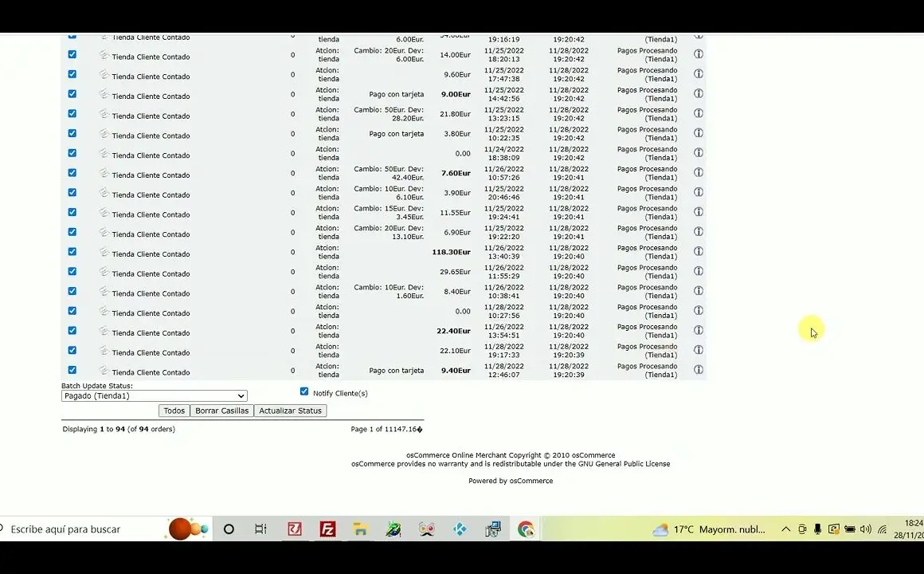This screenshot has height=574, width=924.
Task: Click info icon for the 118.30Eur order
Action: coord(698,251)
